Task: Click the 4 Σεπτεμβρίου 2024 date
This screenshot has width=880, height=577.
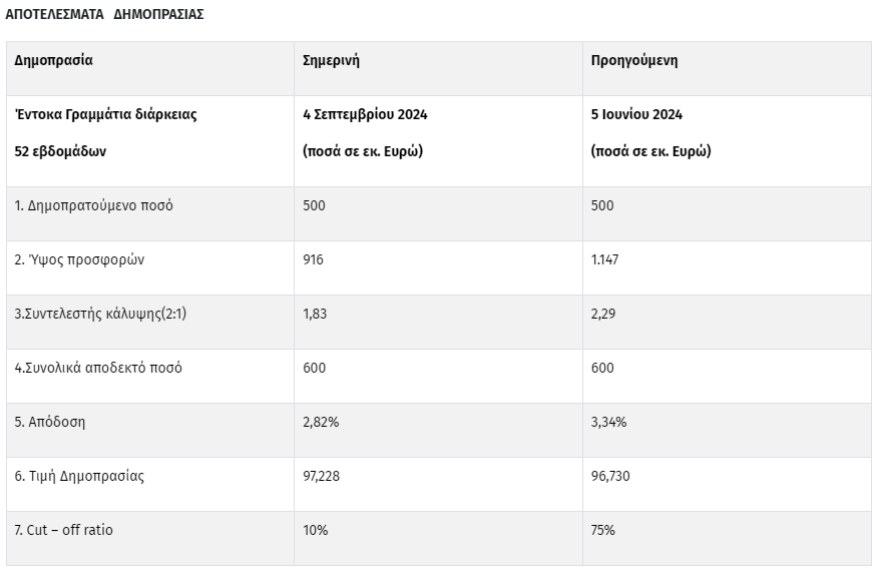Action: click(365, 115)
